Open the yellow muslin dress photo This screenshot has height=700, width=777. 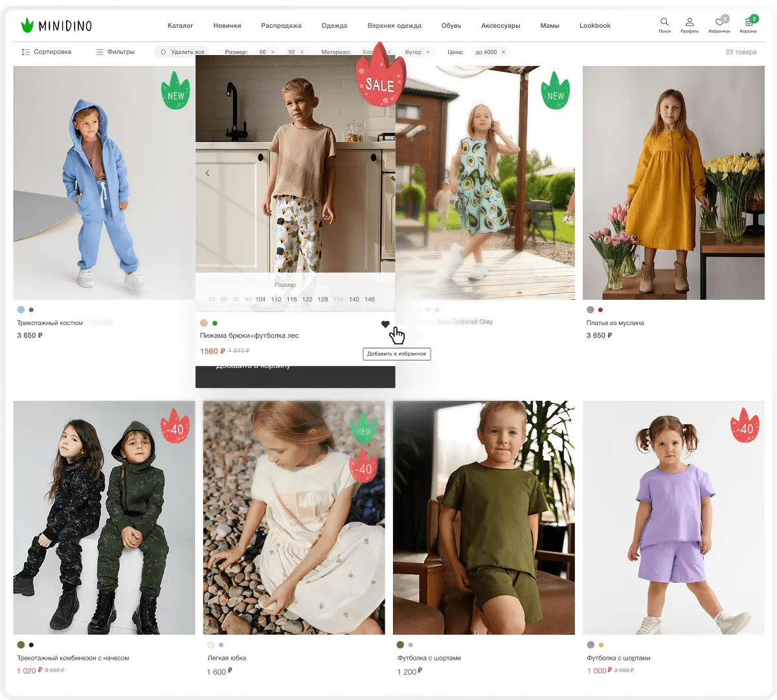coord(673,183)
